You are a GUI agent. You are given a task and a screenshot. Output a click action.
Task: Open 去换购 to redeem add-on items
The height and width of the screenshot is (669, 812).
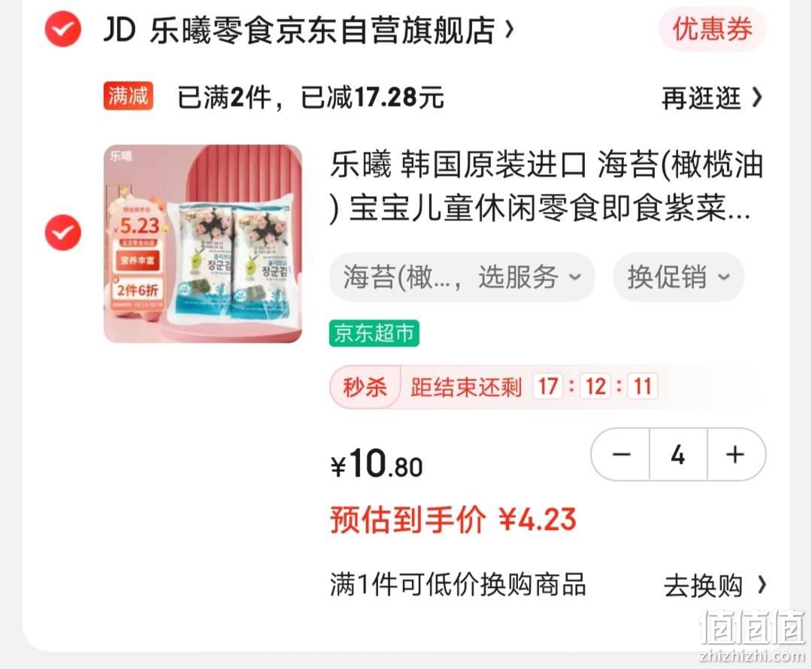coord(715,586)
